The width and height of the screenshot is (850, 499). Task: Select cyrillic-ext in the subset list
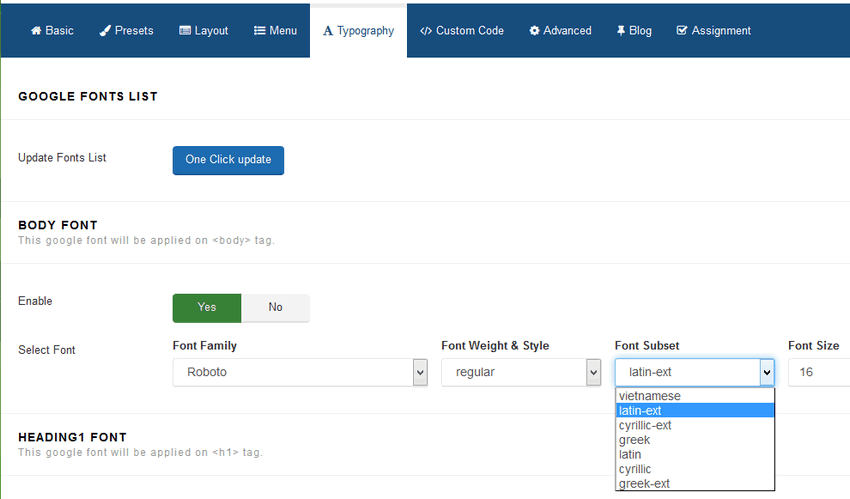tap(645, 425)
